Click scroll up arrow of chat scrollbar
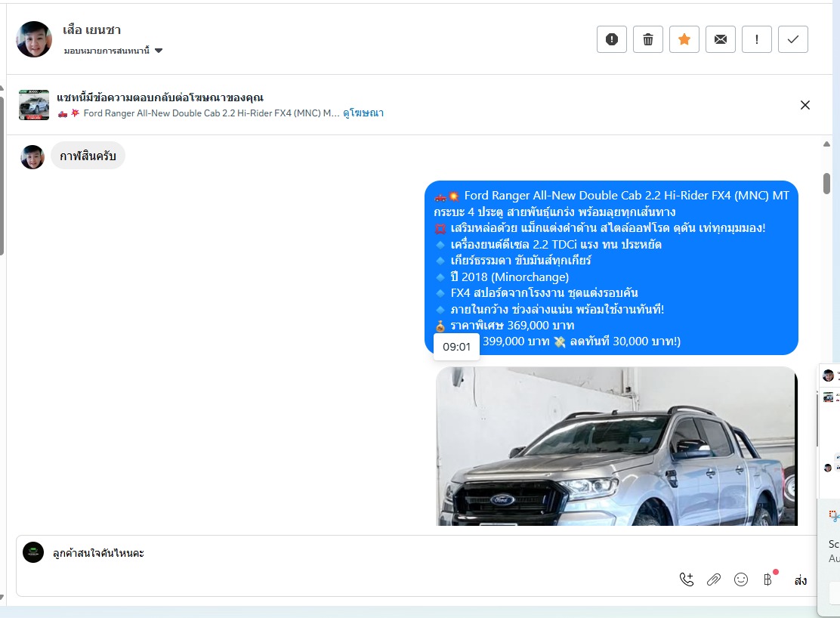840x618 pixels. pyautogui.click(x=826, y=144)
